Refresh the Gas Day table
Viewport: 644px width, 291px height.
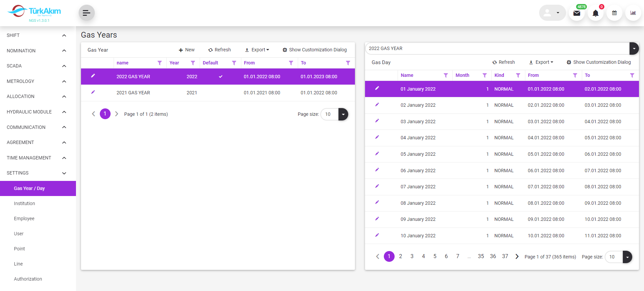(504, 62)
